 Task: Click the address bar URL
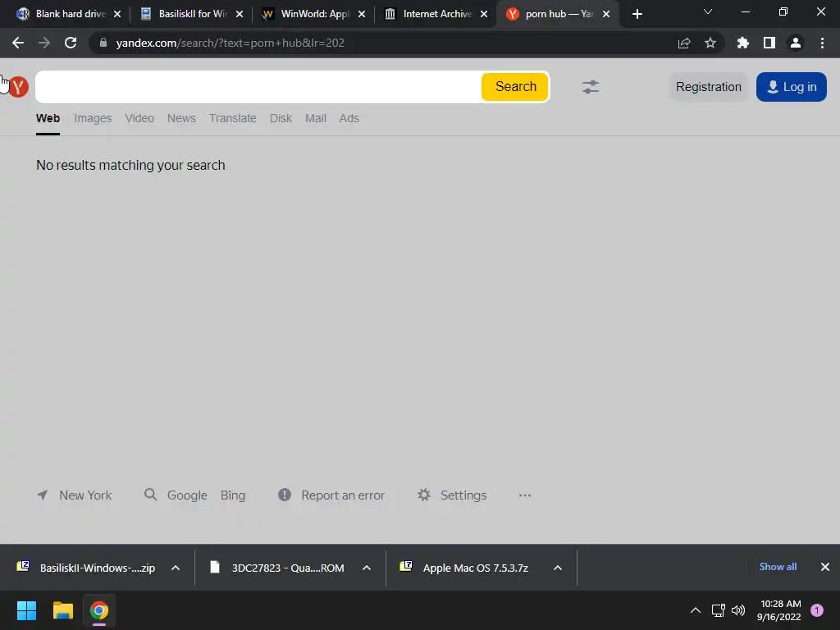click(x=231, y=43)
